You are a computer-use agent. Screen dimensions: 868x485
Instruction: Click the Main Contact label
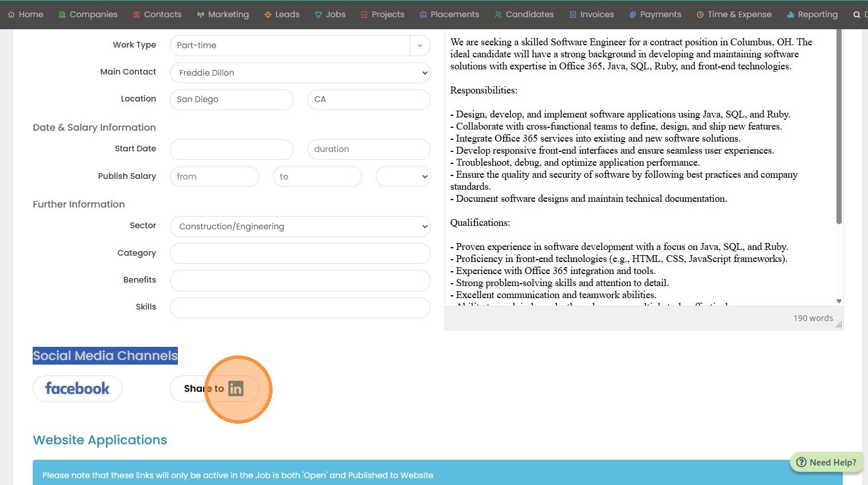[128, 72]
